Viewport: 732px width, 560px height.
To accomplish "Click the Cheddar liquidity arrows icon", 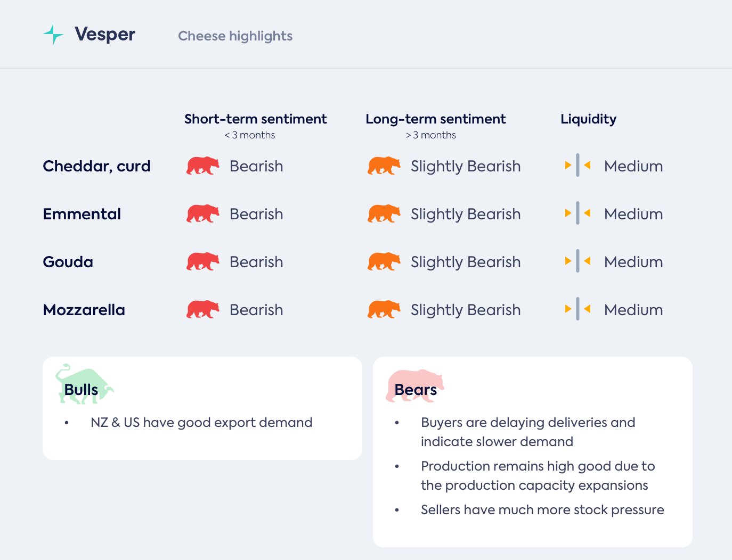I will [578, 166].
